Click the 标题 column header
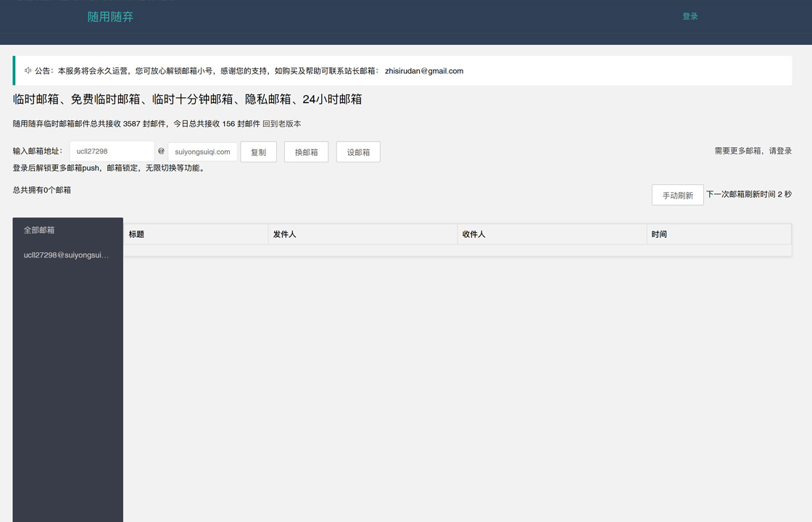Image resolution: width=812 pixels, height=522 pixels. click(196, 234)
